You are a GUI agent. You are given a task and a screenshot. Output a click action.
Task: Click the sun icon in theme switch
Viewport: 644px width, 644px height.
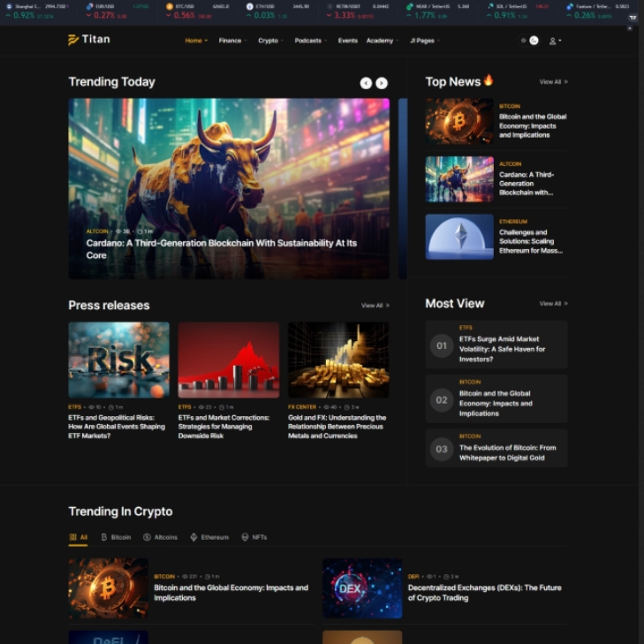tap(523, 41)
